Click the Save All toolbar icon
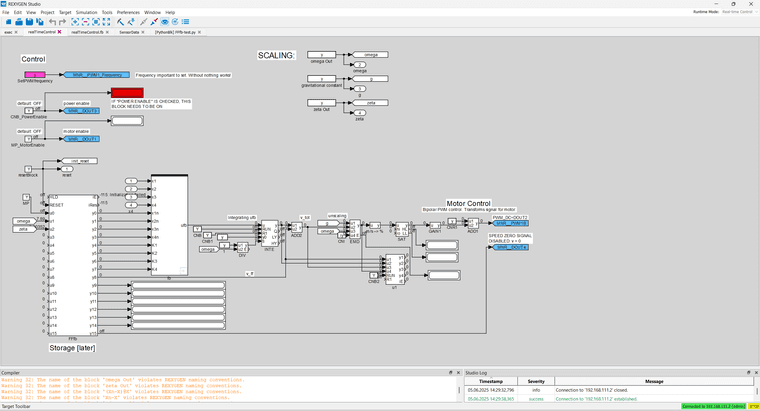The width and height of the screenshot is (760, 411). 40,22
